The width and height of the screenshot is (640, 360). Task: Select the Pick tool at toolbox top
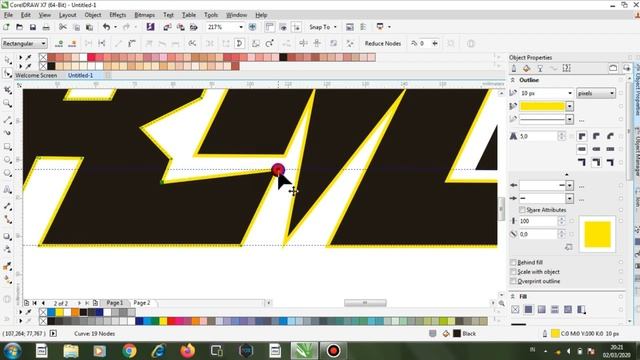[x=7, y=60]
